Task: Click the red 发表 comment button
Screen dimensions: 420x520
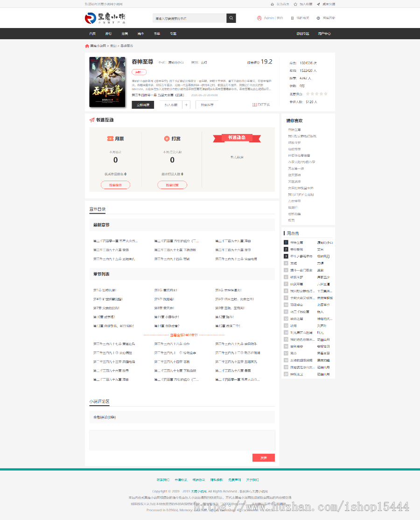Action: [264, 457]
